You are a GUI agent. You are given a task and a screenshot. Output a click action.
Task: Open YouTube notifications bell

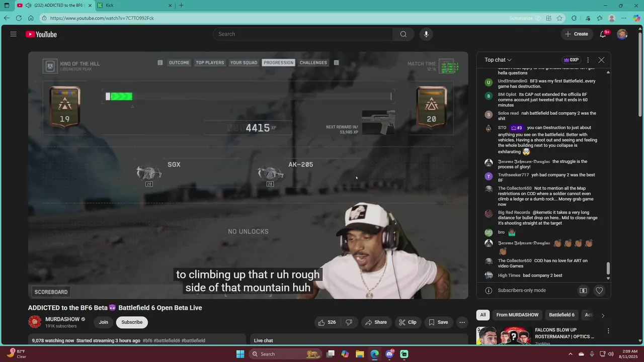click(603, 34)
